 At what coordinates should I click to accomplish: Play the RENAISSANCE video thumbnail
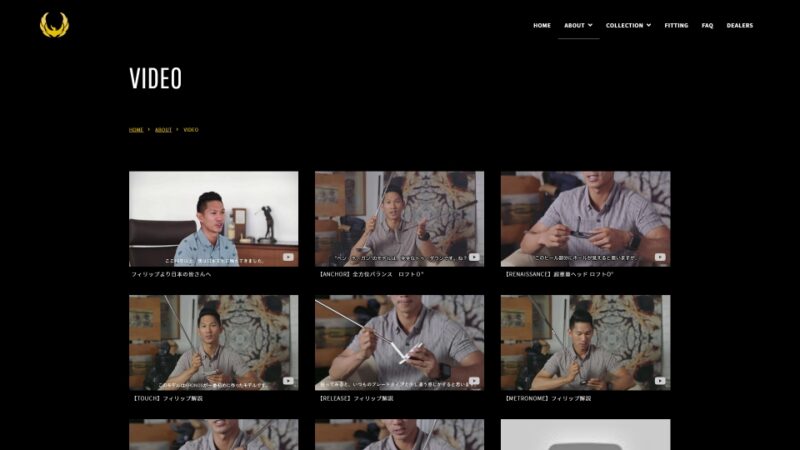[585, 218]
